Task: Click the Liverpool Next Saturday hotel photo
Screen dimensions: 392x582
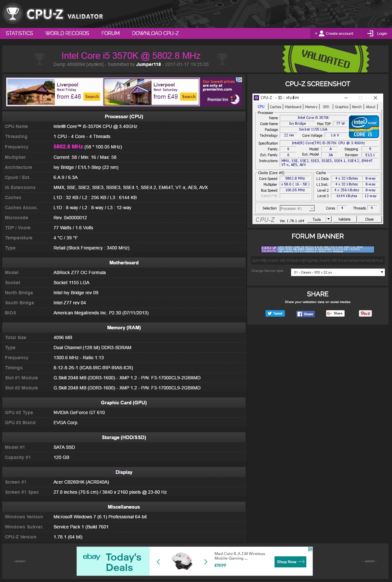Action: [128, 92]
